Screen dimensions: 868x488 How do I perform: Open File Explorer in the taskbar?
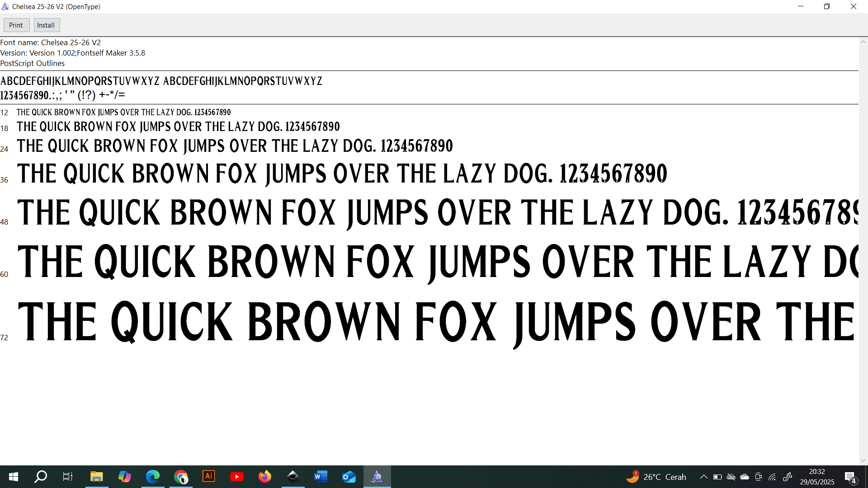tap(96, 476)
